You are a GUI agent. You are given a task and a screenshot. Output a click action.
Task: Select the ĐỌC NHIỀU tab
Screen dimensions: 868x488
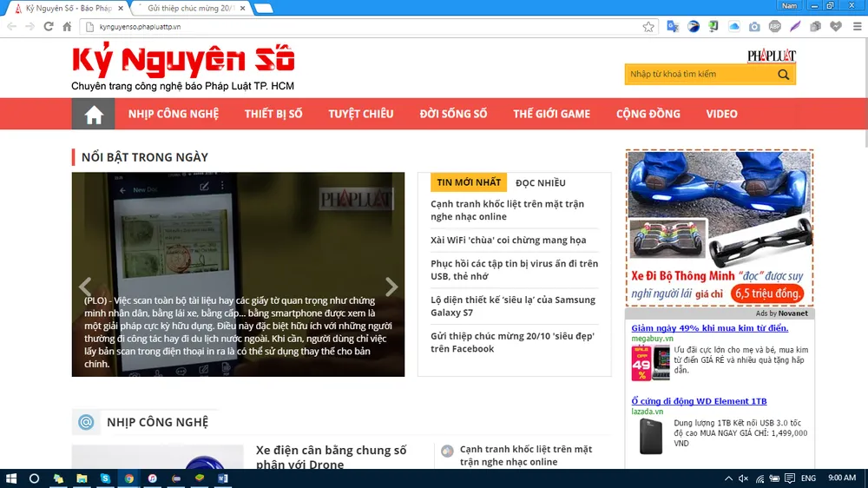click(x=540, y=183)
